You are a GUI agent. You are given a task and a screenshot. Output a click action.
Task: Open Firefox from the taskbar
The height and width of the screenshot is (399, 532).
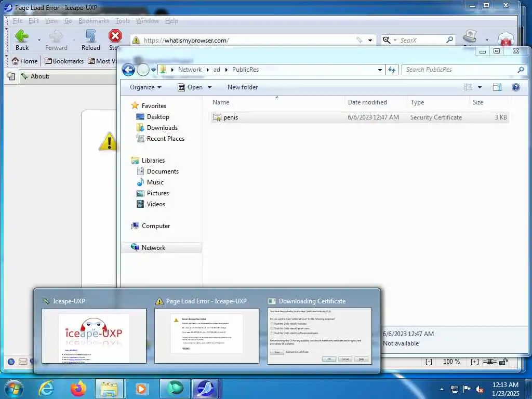click(78, 389)
